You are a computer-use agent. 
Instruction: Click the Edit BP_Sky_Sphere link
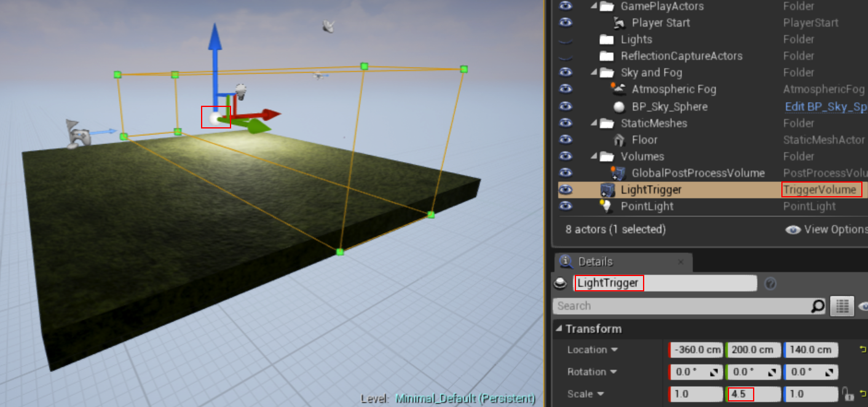[x=826, y=106]
